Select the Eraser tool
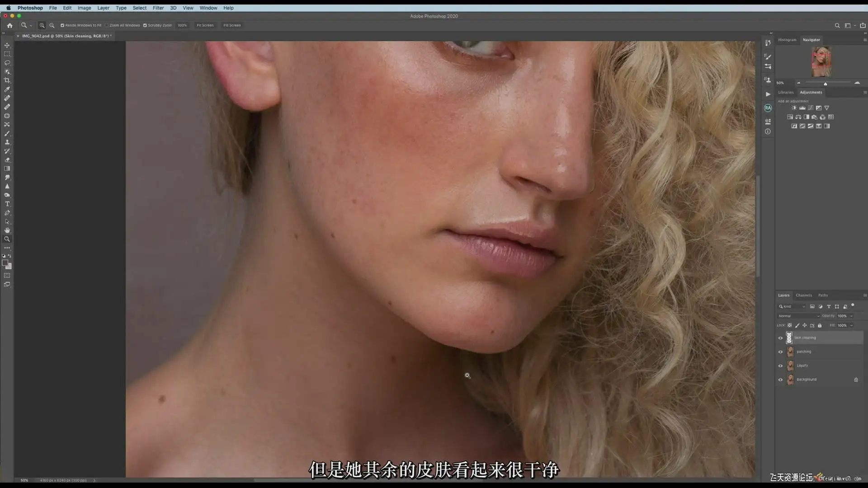The width and height of the screenshot is (868, 488). click(x=7, y=160)
